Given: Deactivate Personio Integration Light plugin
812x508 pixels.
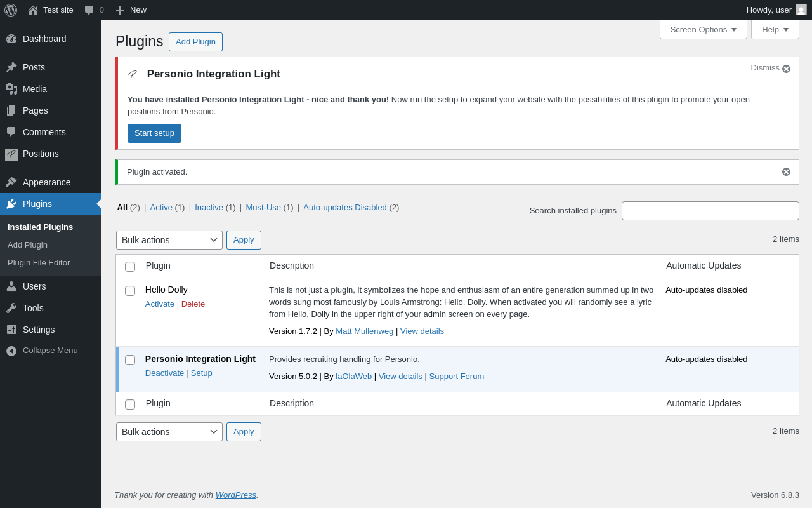Looking at the screenshot, I should [x=164, y=373].
